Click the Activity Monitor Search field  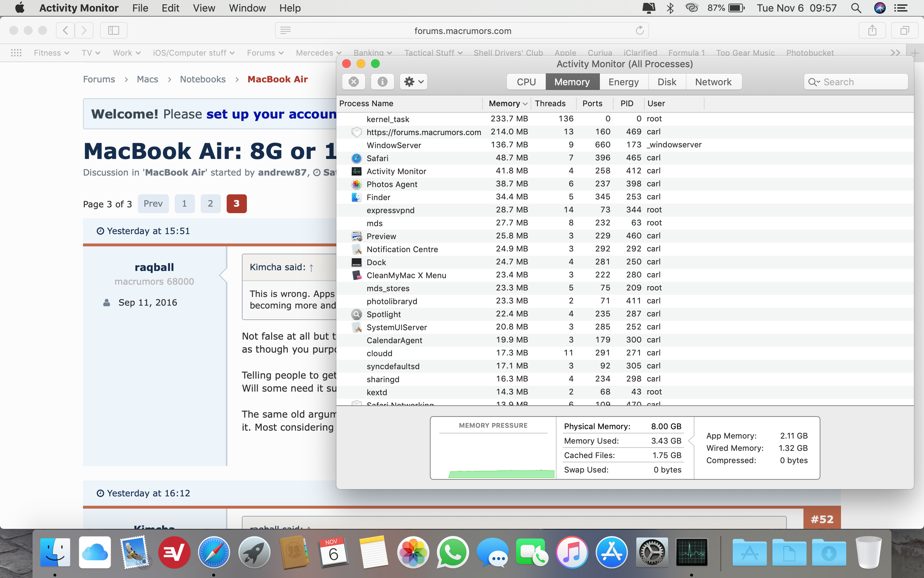pos(856,82)
